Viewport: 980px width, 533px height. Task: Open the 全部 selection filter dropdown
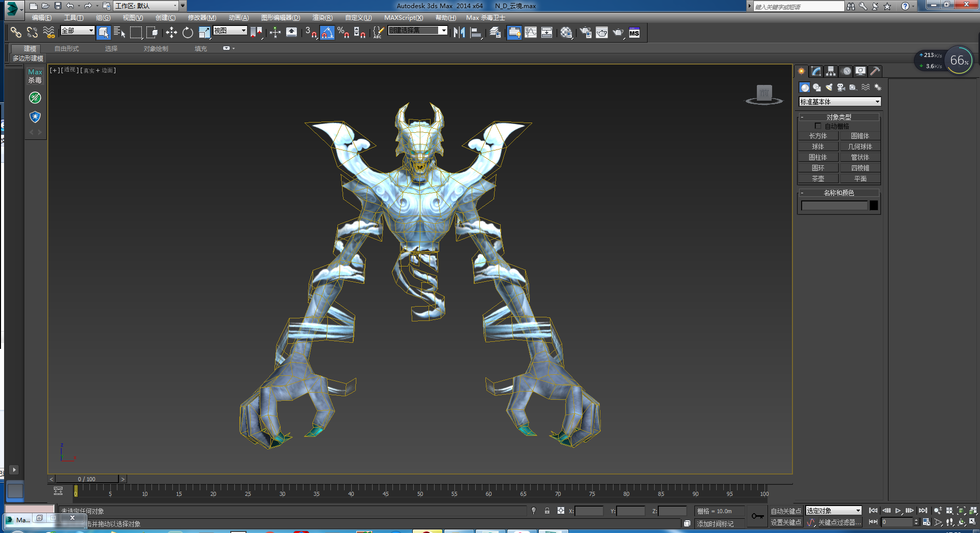(x=77, y=31)
